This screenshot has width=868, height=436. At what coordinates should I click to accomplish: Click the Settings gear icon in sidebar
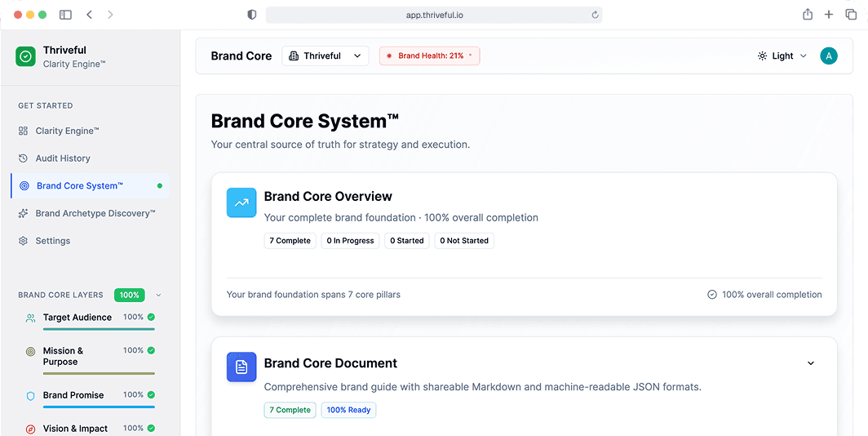tap(23, 241)
